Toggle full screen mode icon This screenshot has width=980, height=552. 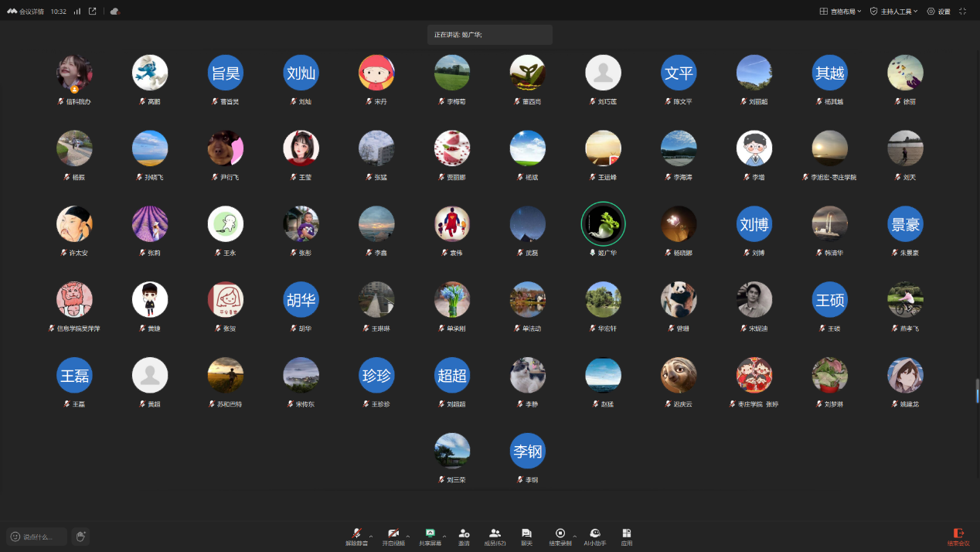tap(962, 12)
